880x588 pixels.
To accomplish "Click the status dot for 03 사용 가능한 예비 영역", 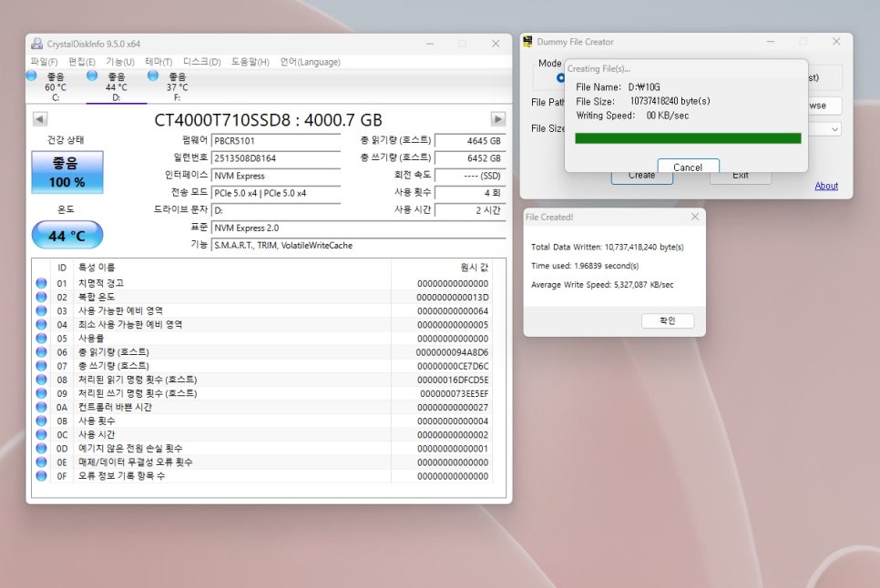I will 41,310.
